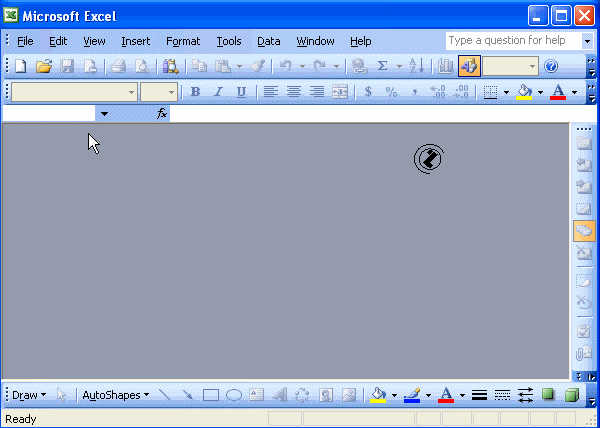Click the Type a question for help box

[x=514, y=41]
